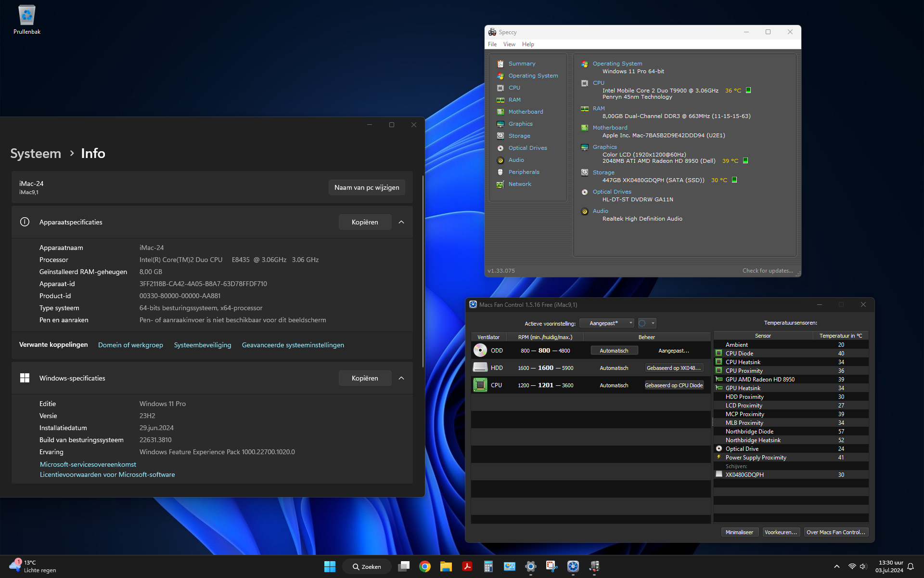
Task: Select Graphics in Speccy sidebar
Action: [520, 124]
